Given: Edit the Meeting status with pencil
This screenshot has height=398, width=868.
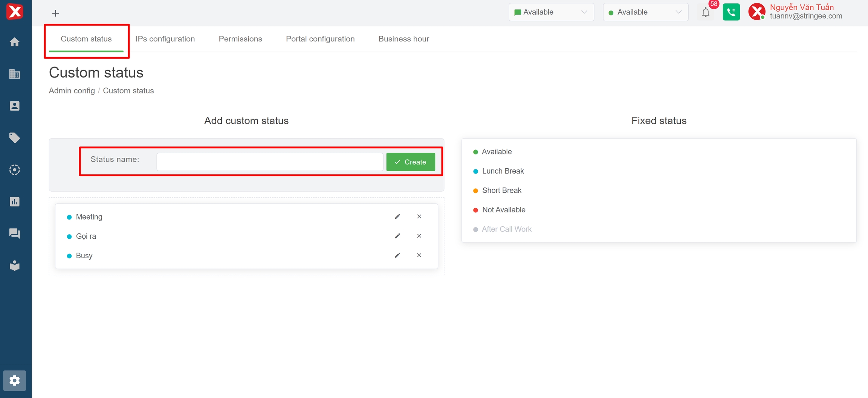Looking at the screenshot, I should pyautogui.click(x=397, y=217).
